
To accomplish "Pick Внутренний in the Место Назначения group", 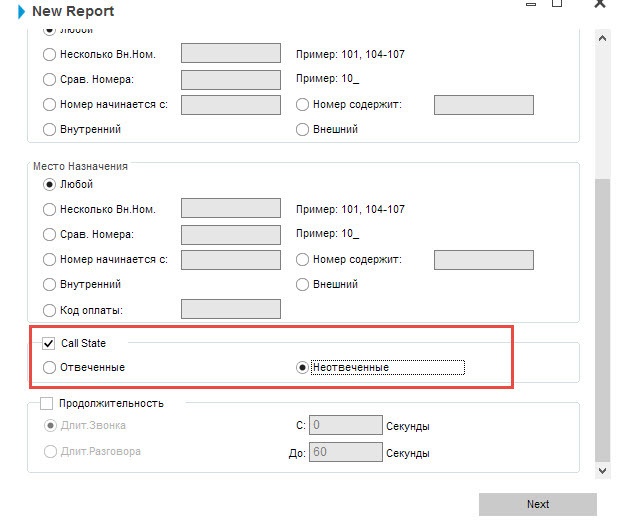I will [x=50, y=284].
